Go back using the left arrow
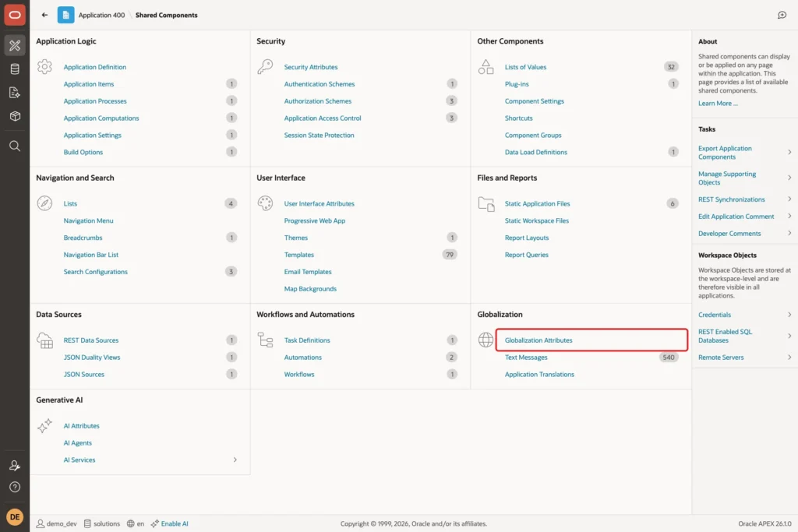798x532 pixels. [x=44, y=15]
